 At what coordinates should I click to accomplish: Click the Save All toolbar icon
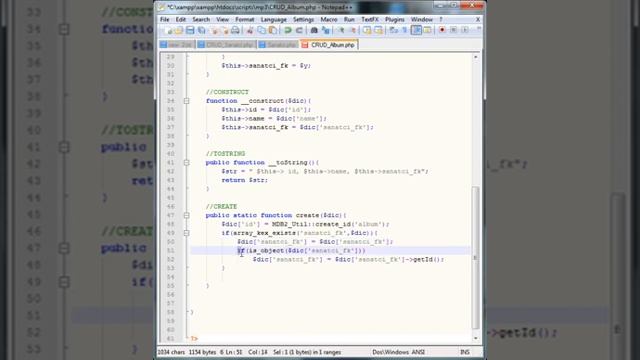coord(201,30)
